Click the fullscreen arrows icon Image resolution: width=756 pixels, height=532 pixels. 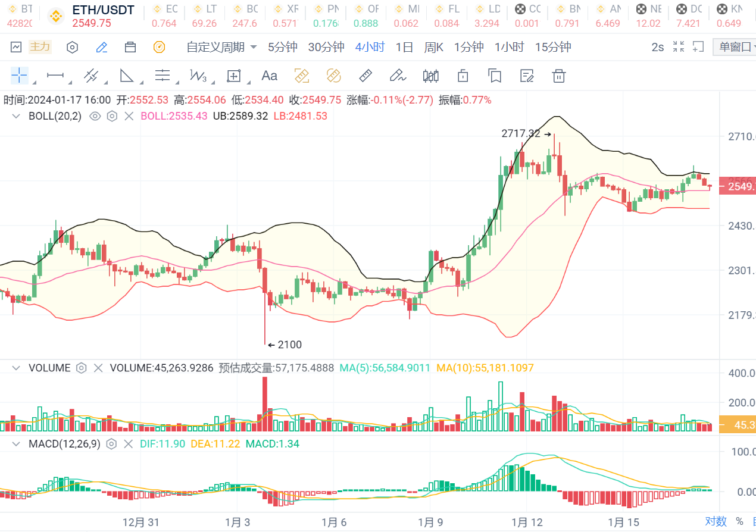[x=679, y=46]
